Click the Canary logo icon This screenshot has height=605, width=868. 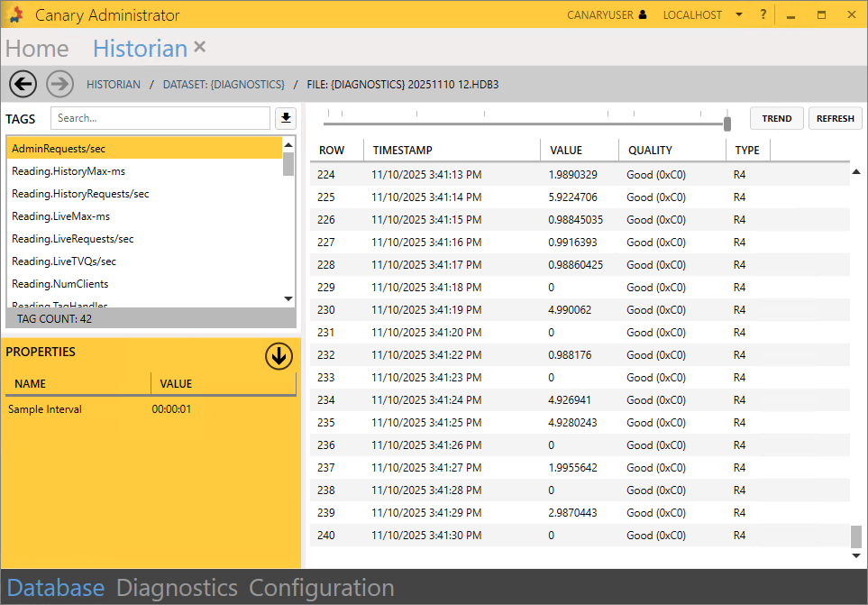[x=15, y=15]
